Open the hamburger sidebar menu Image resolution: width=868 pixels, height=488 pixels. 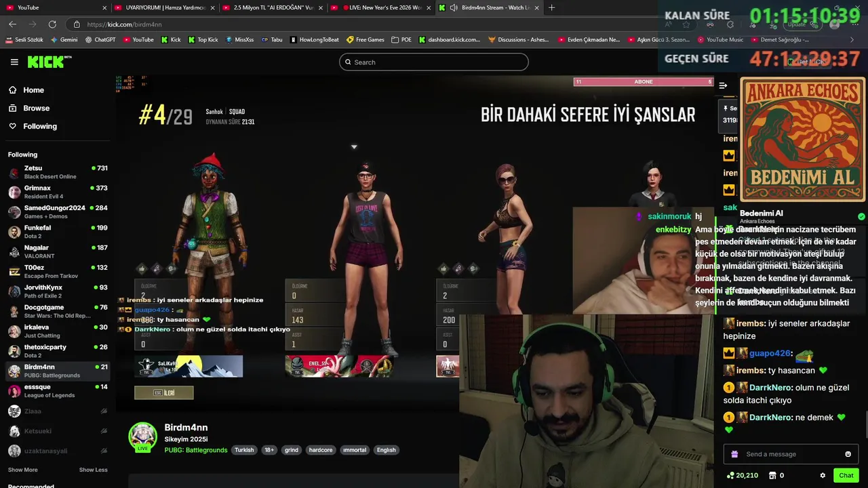pyautogui.click(x=14, y=62)
